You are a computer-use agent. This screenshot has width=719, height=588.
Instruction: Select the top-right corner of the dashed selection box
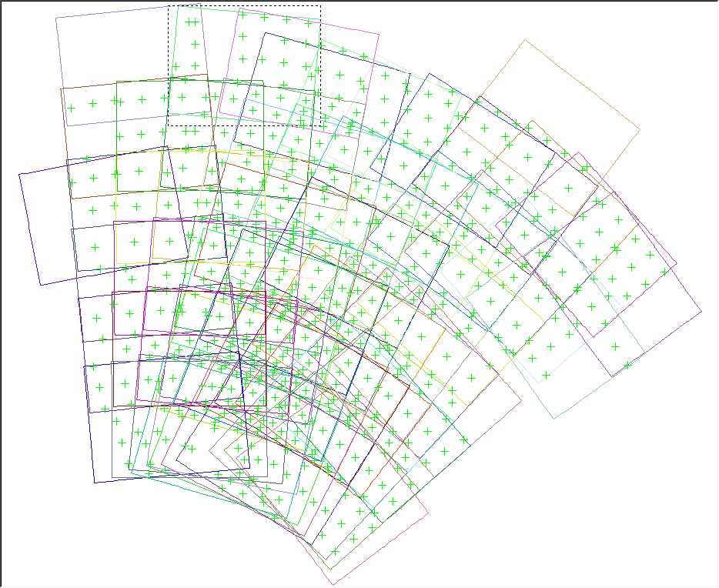tap(320, 6)
